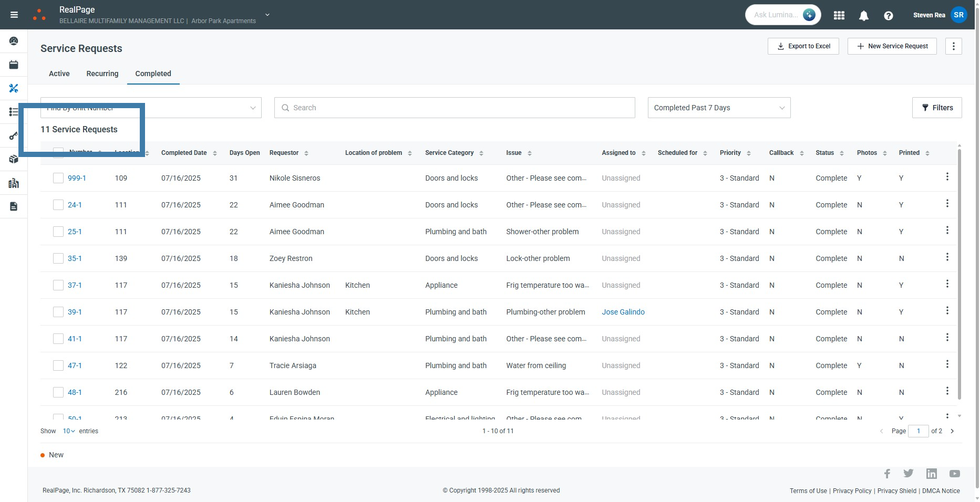This screenshot has height=502, width=980.
Task: Open the hamburger navigation menu
Action: (x=14, y=15)
